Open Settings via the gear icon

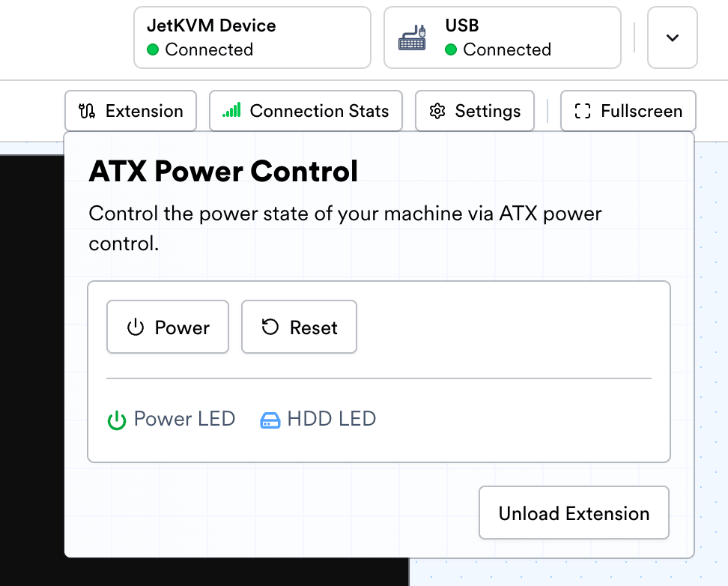tap(437, 112)
